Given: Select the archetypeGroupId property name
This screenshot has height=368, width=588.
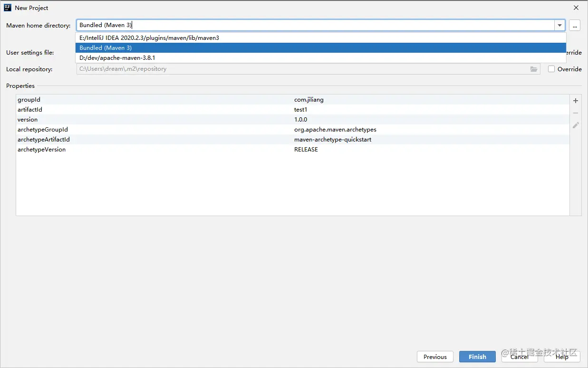Looking at the screenshot, I should tap(43, 130).
